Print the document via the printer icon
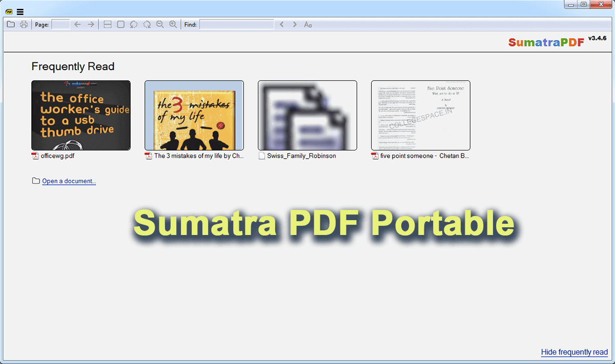The width and height of the screenshot is (615, 364). [x=24, y=24]
